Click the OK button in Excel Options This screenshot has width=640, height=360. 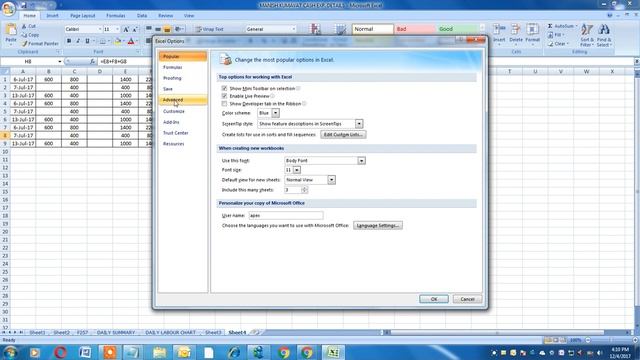click(x=434, y=299)
